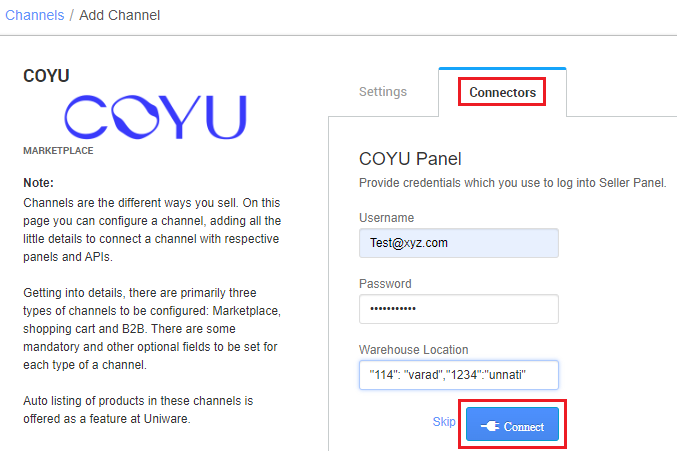Click the Password field label

[385, 284]
